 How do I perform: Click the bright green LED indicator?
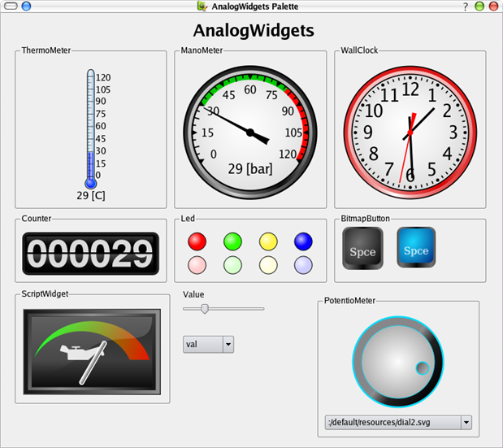point(232,241)
